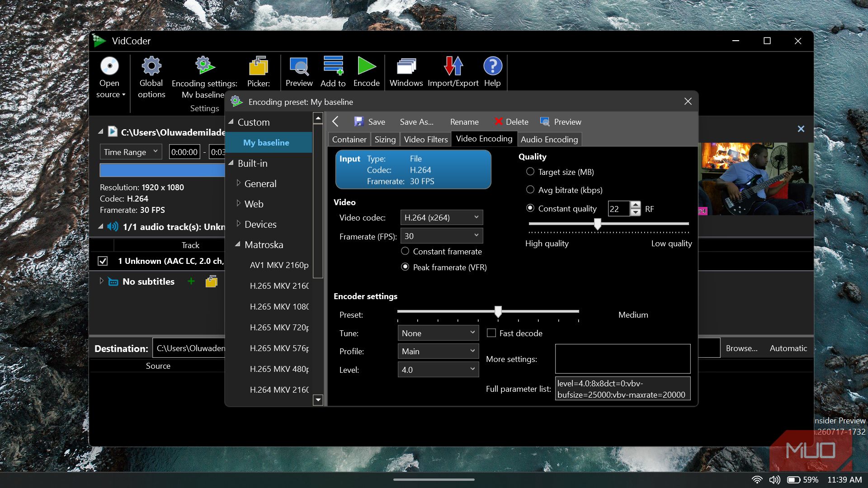Start Encode with green play icon
The height and width of the screenshot is (488, 868).
pos(367,66)
